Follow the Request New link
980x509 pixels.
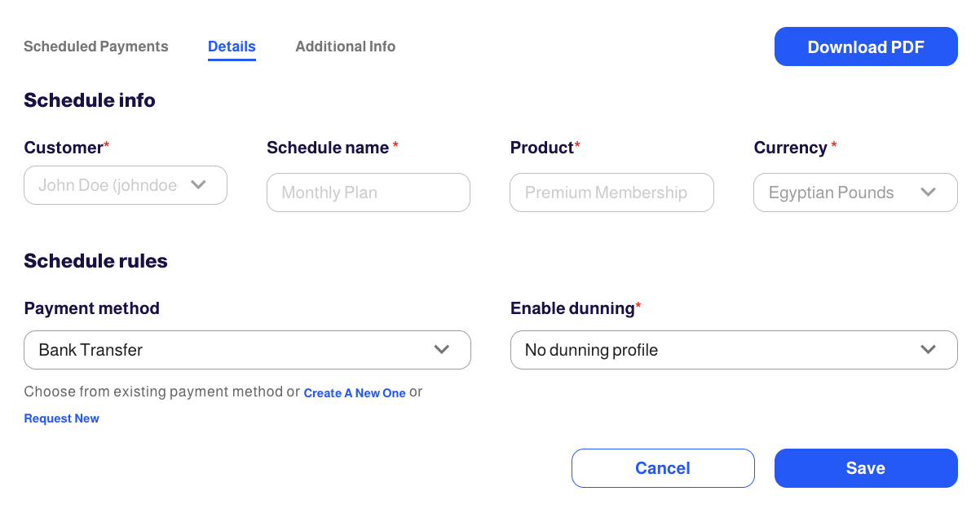point(62,418)
